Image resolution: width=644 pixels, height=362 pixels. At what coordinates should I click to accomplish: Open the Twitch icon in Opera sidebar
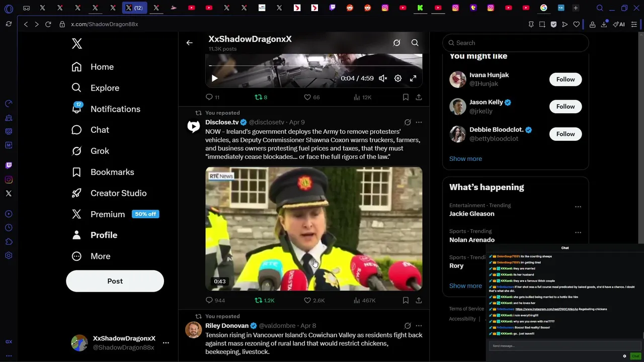pyautogui.click(x=9, y=165)
